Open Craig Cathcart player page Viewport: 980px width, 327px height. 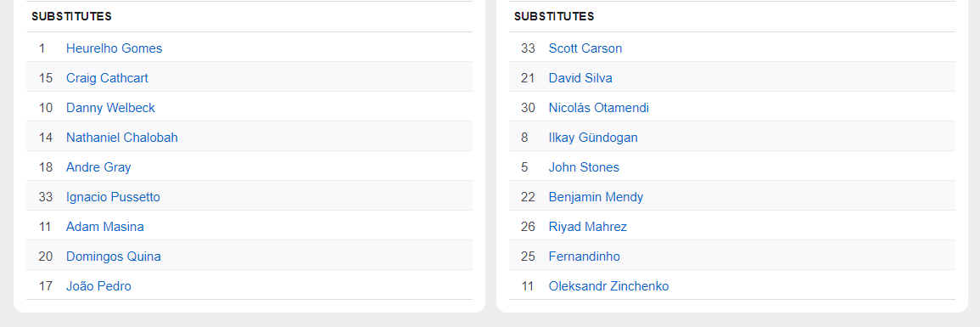pyautogui.click(x=107, y=78)
